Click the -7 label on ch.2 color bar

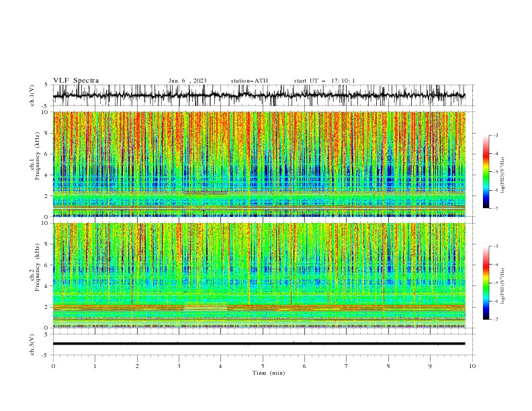coord(496,320)
